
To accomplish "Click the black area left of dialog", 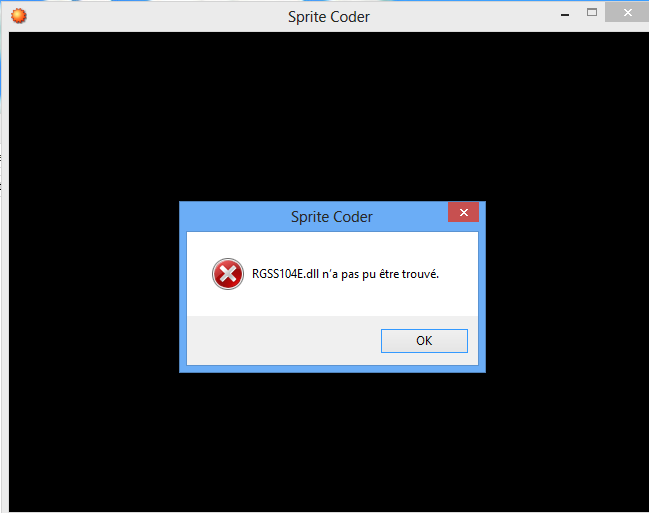I will point(94,287).
